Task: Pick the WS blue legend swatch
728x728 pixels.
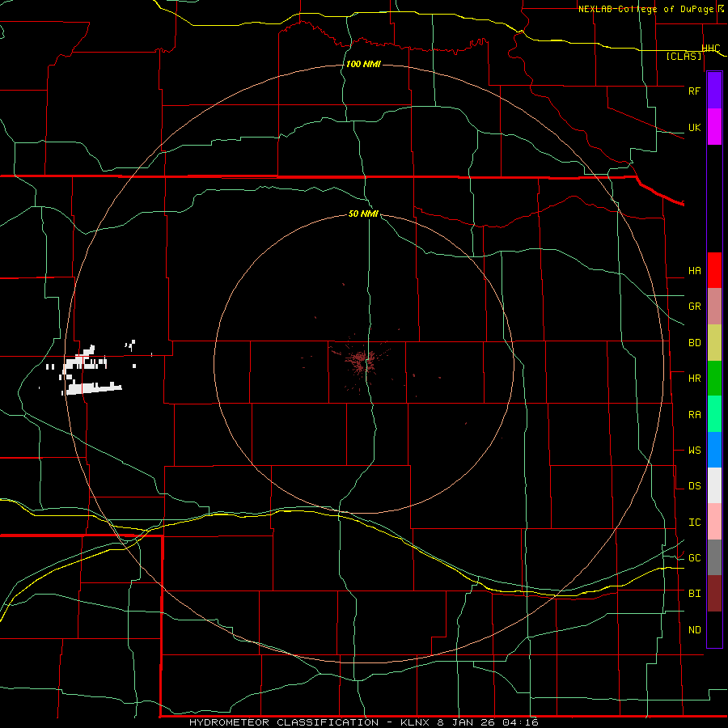Action: coord(714,450)
